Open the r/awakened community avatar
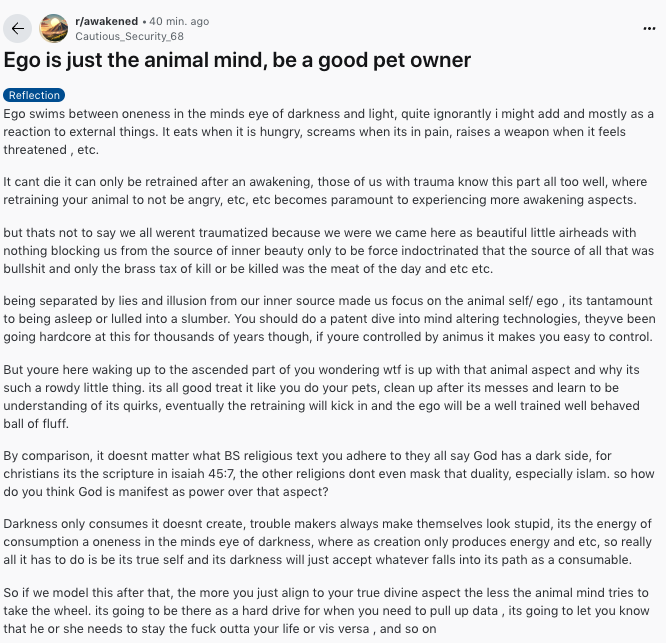 coord(55,28)
